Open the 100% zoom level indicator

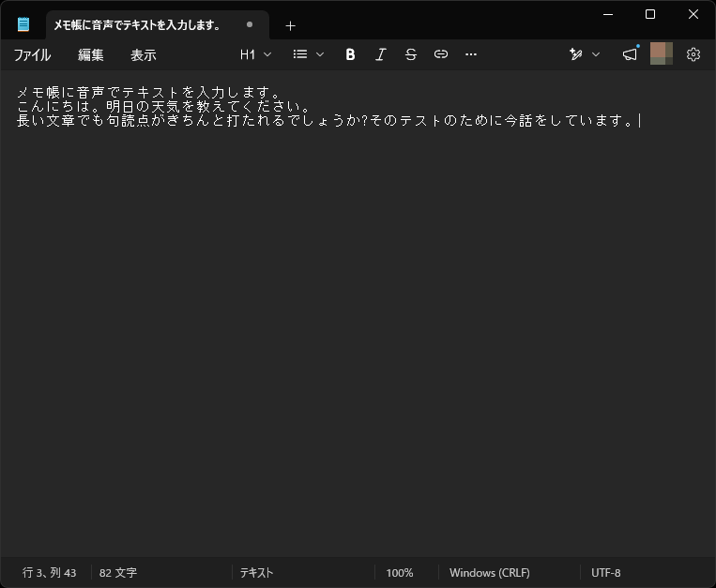(400, 572)
